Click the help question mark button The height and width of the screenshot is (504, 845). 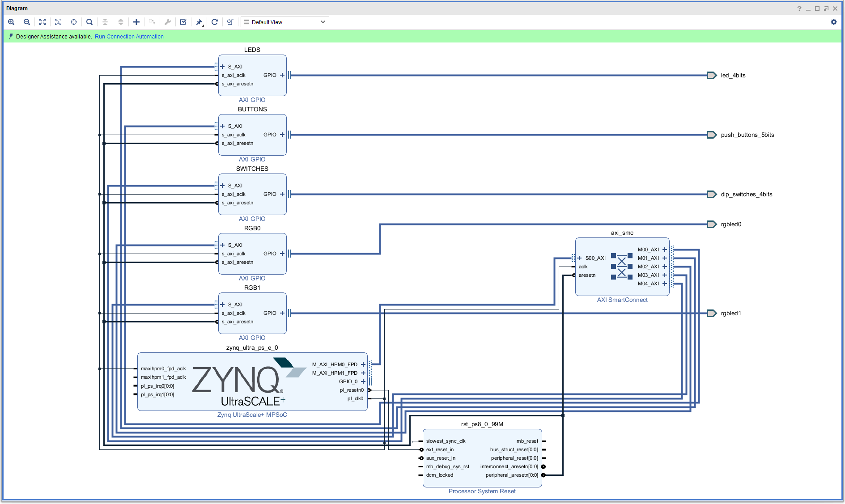click(x=799, y=8)
